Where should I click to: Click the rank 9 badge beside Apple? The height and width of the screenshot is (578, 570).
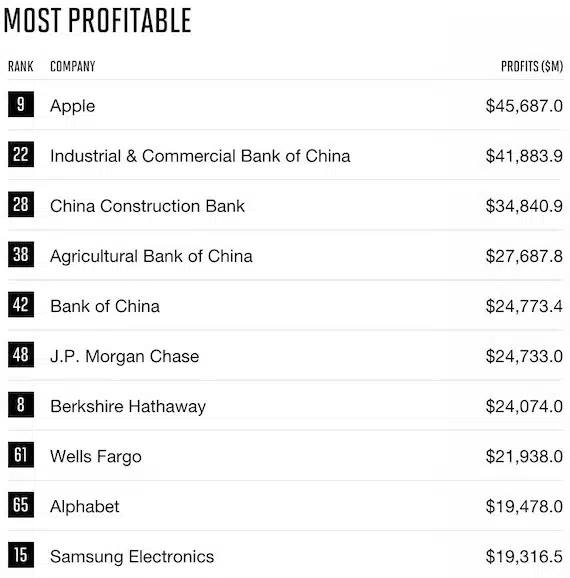21,104
